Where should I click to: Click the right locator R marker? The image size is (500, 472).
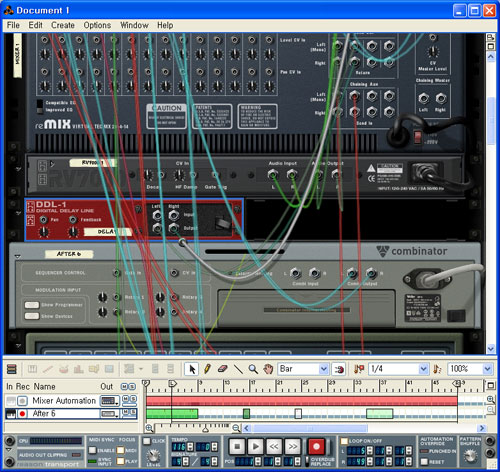coord(458,384)
